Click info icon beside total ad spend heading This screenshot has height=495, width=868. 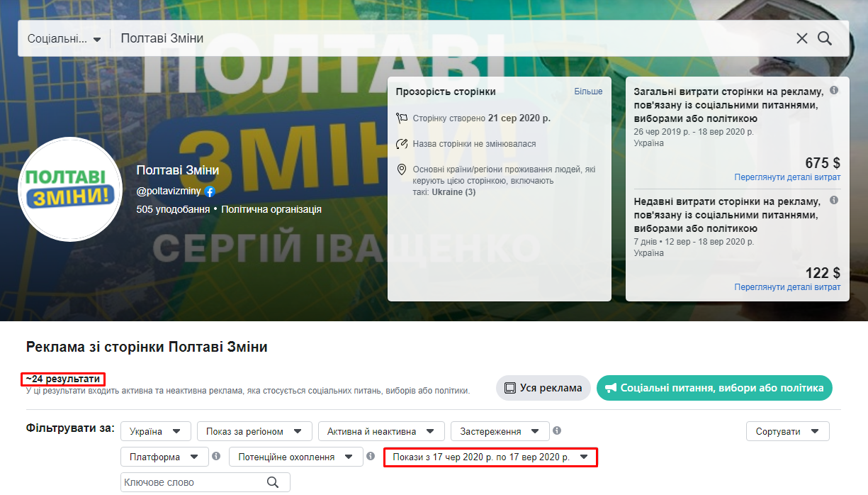pos(834,91)
